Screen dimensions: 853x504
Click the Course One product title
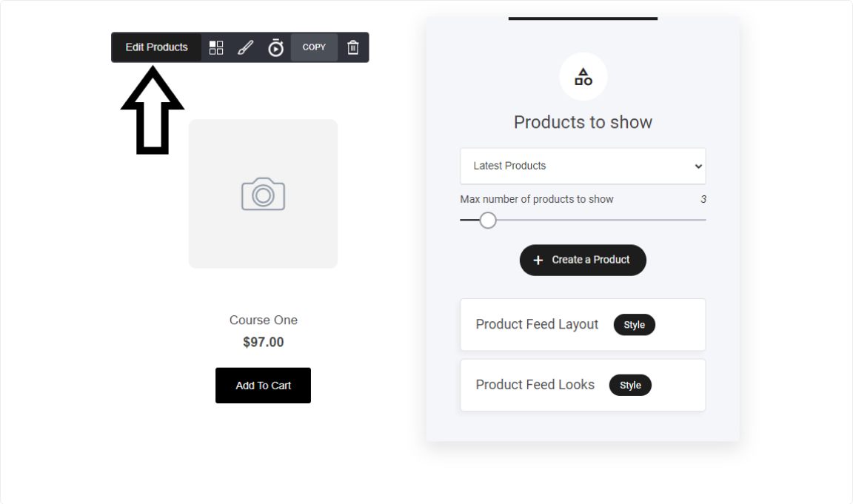[x=264, y=320]
